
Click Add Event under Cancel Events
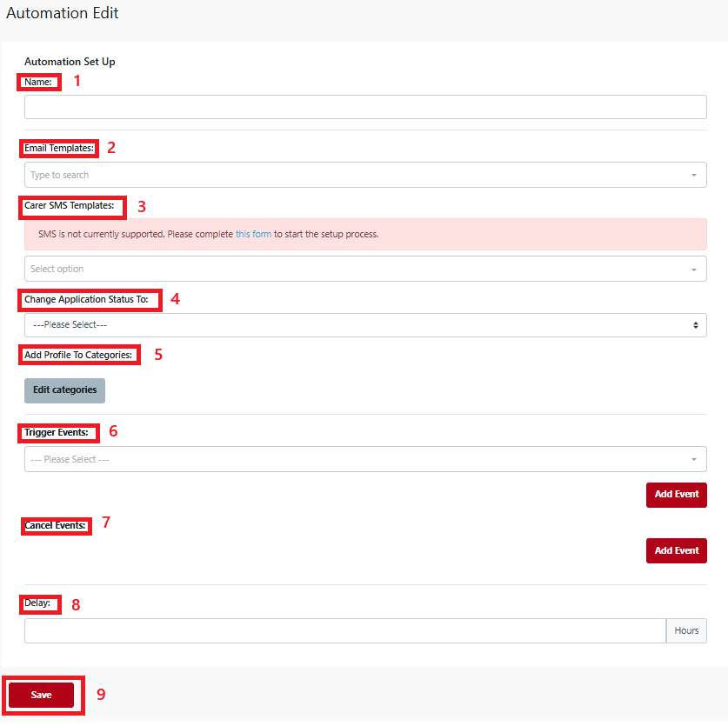click(x=676, y=550)
